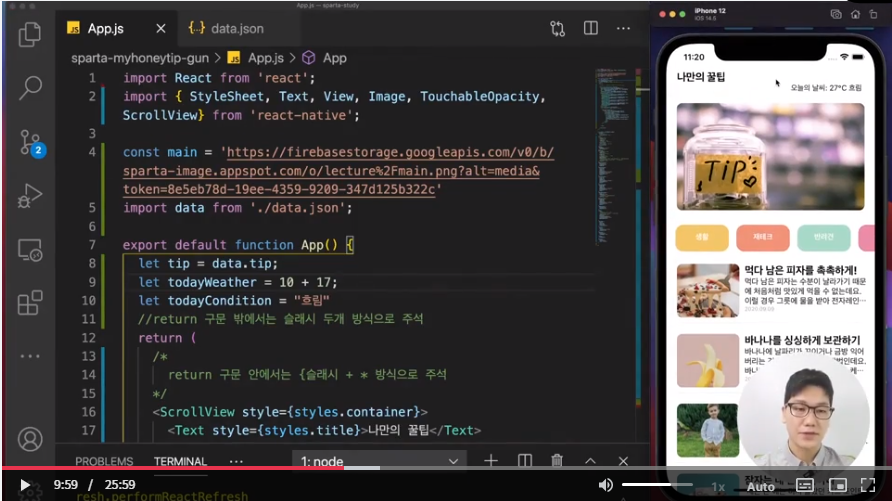This screenshot has height=501, width=892.
Task: Tap the pizza tip thumbnail
Action: pos(708,290)
